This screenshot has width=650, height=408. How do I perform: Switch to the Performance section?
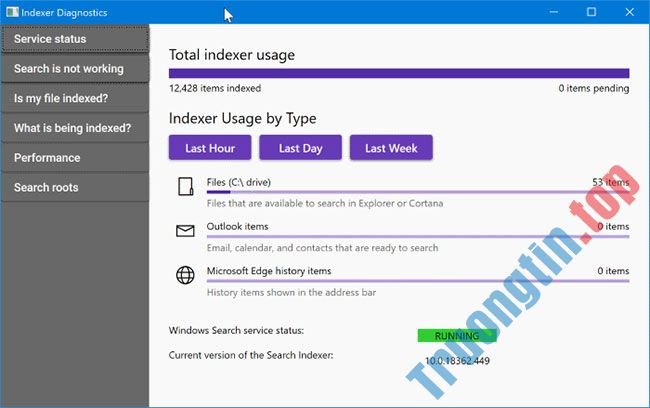pyautogui.click(x=75, y=158)
